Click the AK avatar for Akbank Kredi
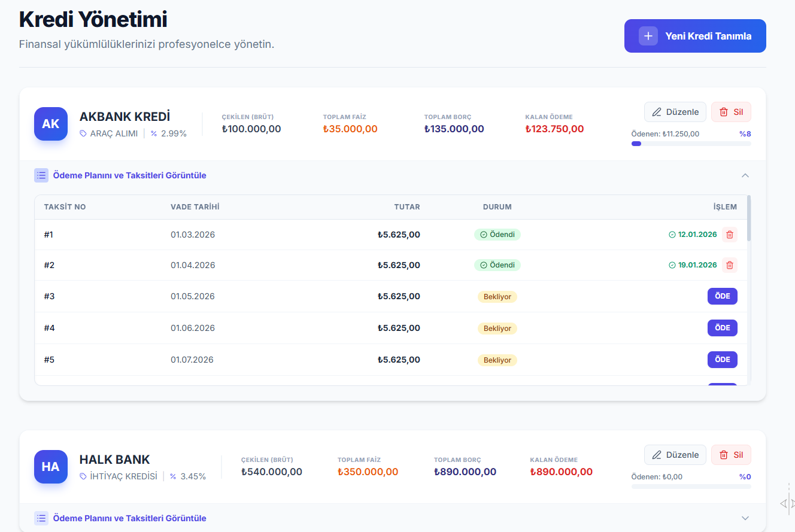The width and height of the screenshot is (795, 532). [51, 124]
